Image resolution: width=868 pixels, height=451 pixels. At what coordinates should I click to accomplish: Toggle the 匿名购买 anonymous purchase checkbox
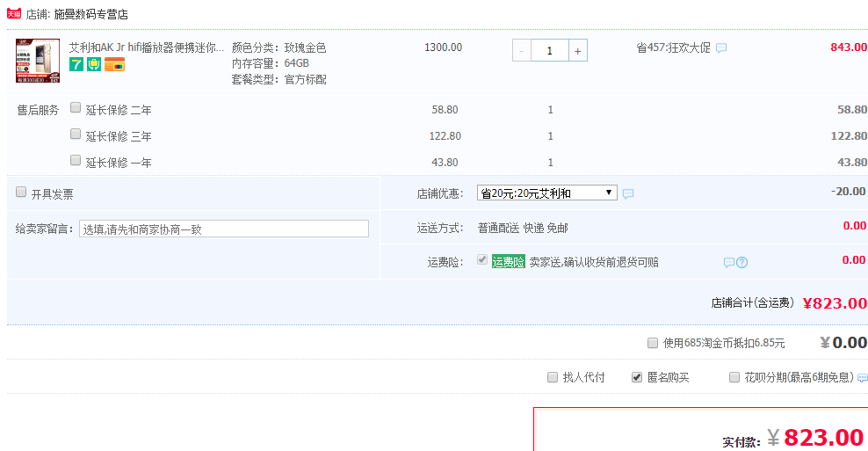coord(637,377)
